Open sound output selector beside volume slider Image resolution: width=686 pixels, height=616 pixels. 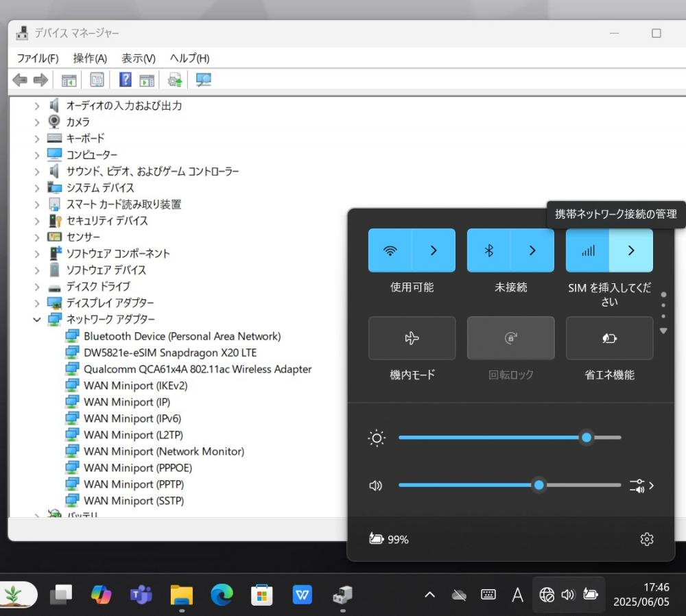(x=642, y=486)
